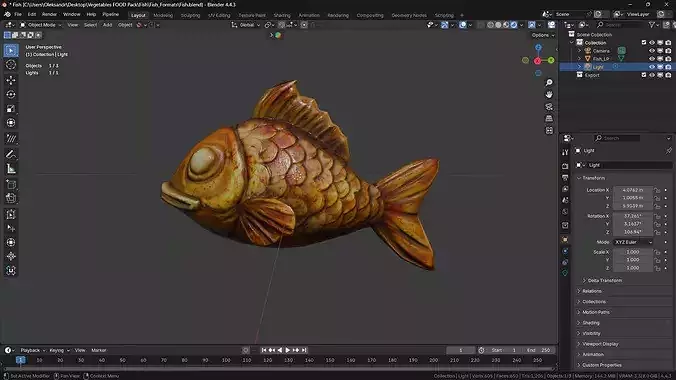The width and height of the screenshot is (676, 380).
Task: Open the Object Data light properties tab
Action: click(565, 273)
